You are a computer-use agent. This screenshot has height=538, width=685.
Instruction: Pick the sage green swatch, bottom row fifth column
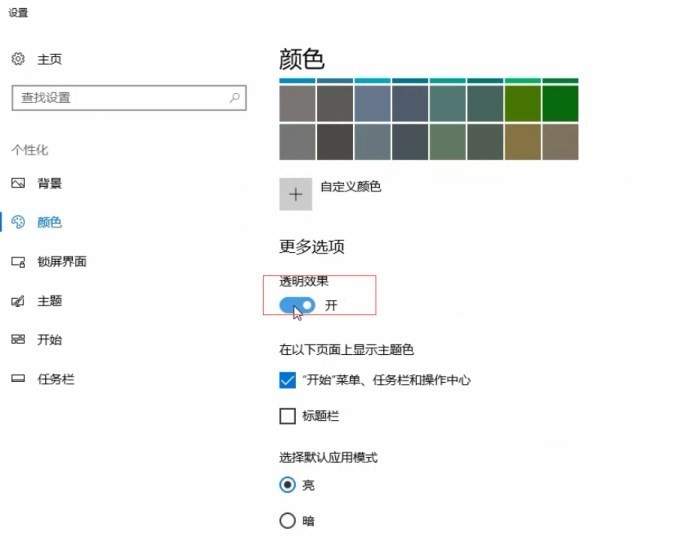point(448,142)
